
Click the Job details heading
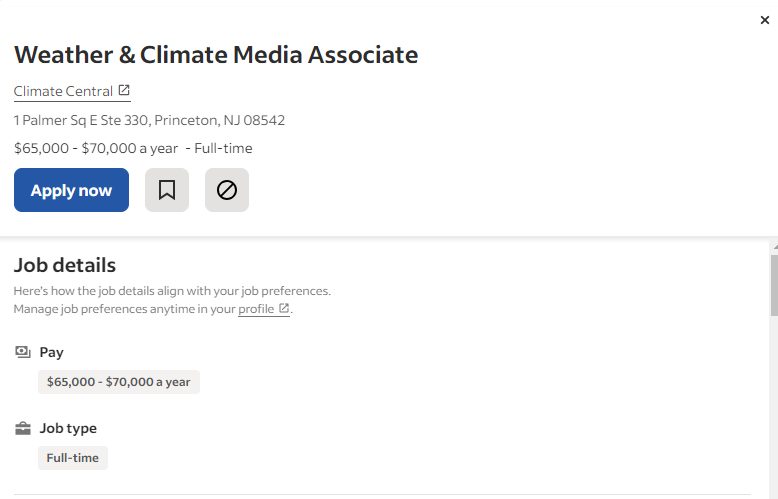(65, 265)
